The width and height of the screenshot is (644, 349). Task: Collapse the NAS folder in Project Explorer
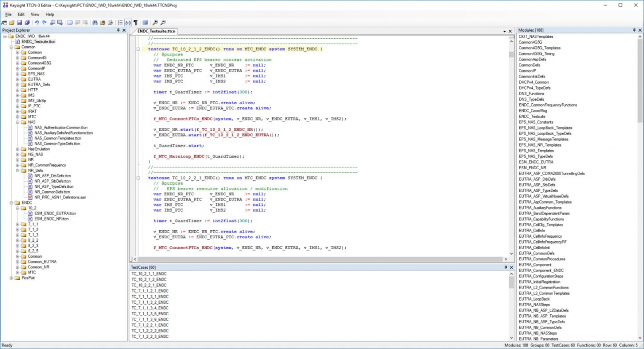click(x=18, y=122)
